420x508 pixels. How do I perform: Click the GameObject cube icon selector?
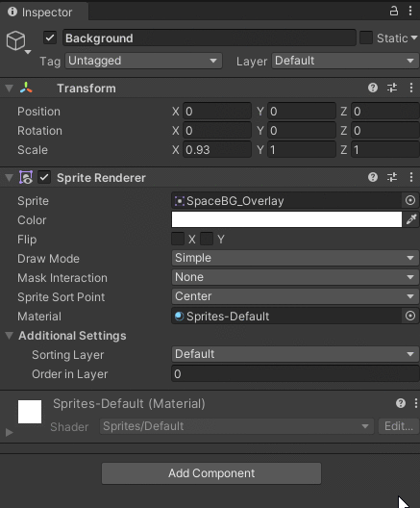(x=18, y=41)
